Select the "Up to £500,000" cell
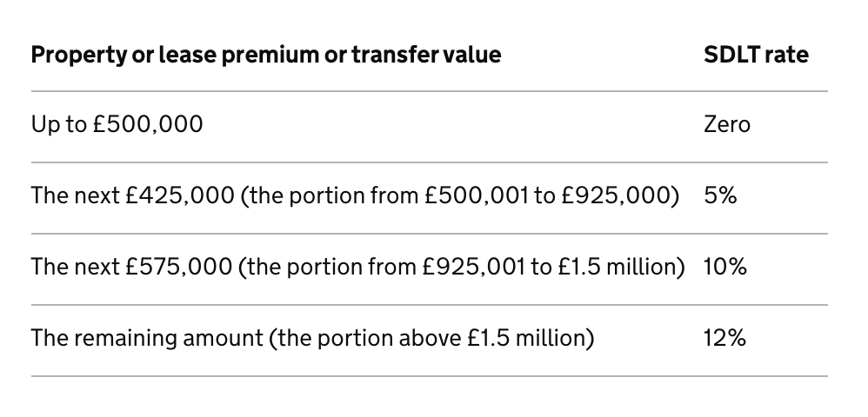 point(117,124)
